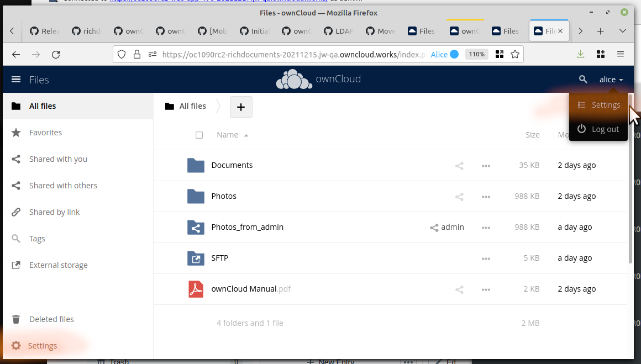The height and width of the screenshot is (364, 641).
Task: Click the ownCloud cloud logo in the header
Action: (293, 79)
